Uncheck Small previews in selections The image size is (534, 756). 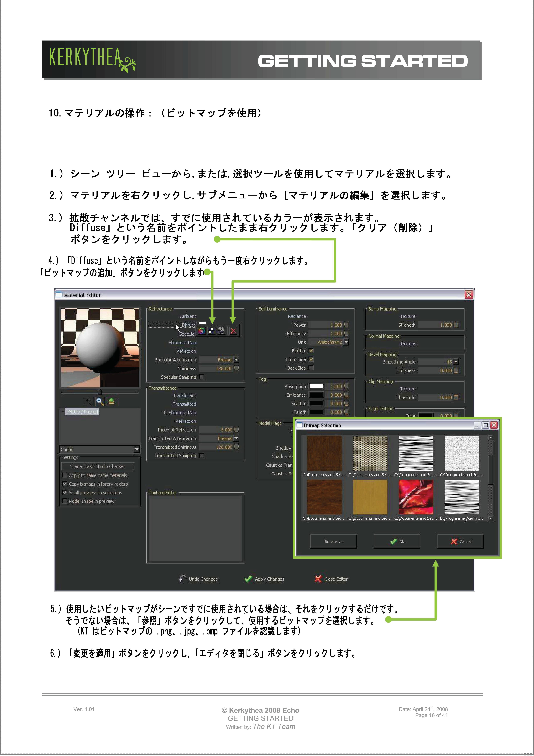(65, 492)
